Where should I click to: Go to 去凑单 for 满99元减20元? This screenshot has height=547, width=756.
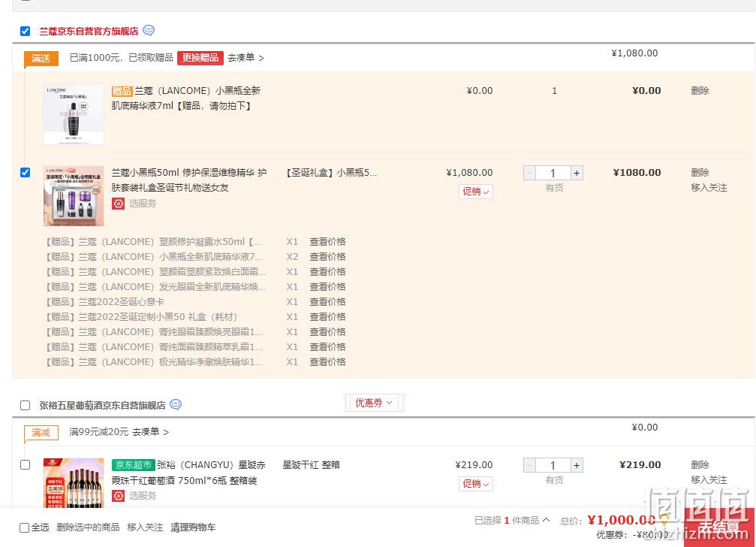click(150, 432)
